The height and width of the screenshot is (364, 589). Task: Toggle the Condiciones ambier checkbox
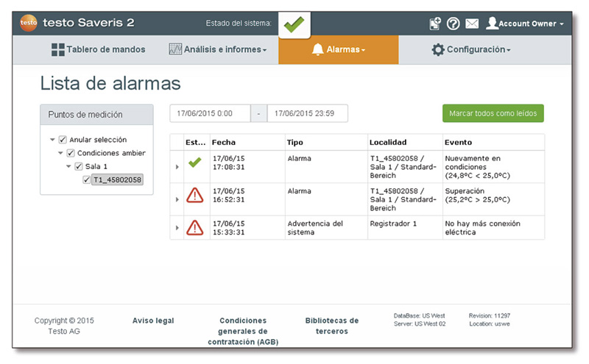point(71,153)
